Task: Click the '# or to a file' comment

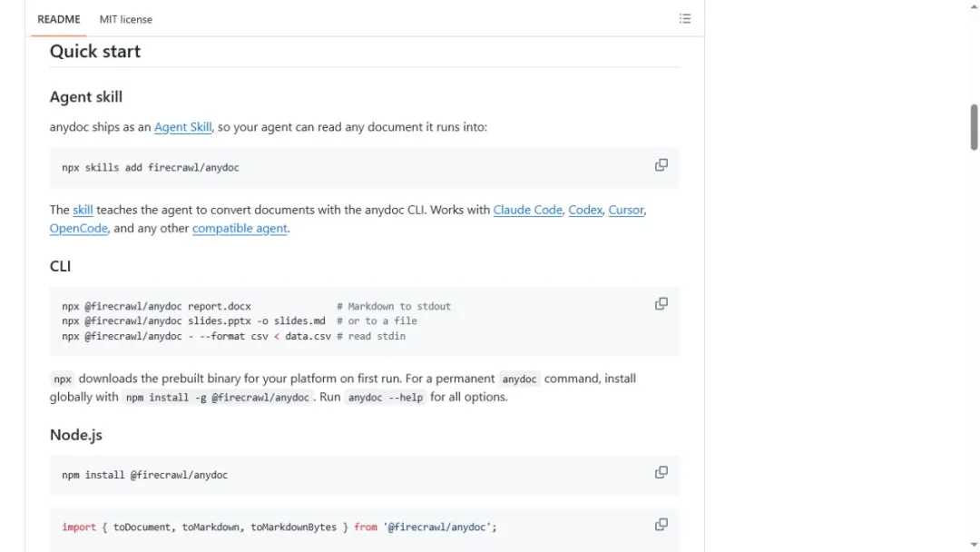Action: pyautogui.click(x=377, y=321)
